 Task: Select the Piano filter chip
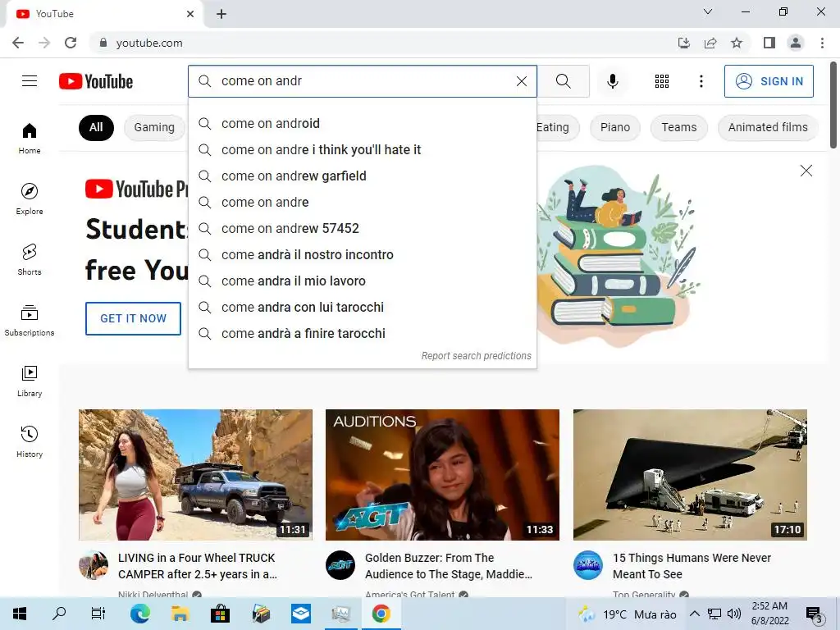615,127
